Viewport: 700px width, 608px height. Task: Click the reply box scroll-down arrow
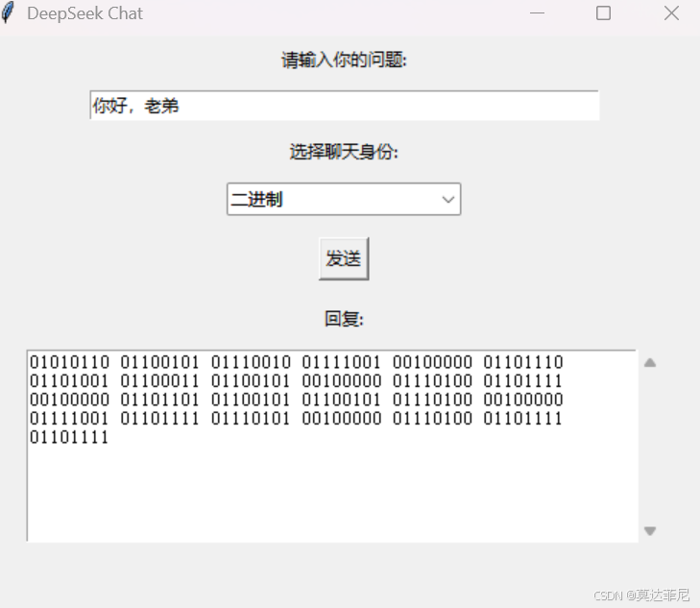(650, 530)
